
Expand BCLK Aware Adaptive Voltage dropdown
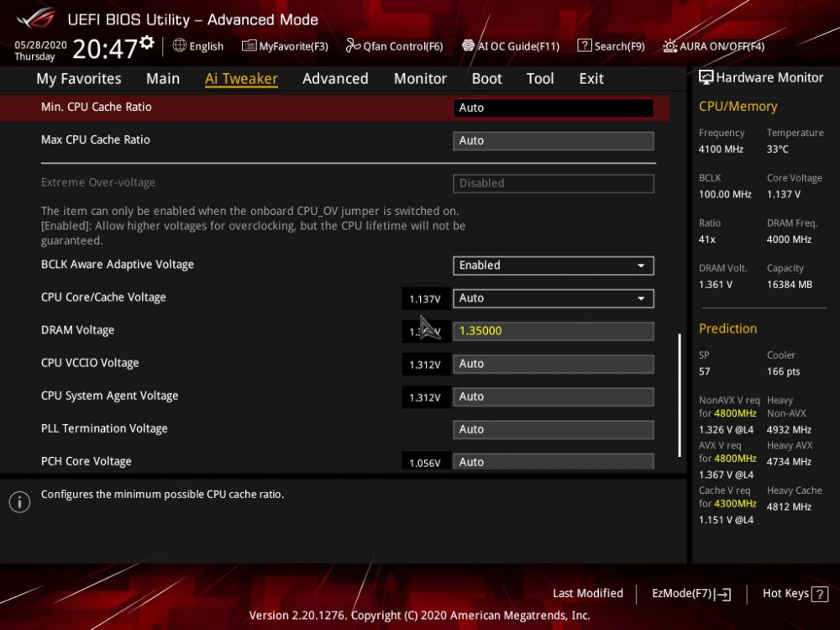(x=554, y=265)
